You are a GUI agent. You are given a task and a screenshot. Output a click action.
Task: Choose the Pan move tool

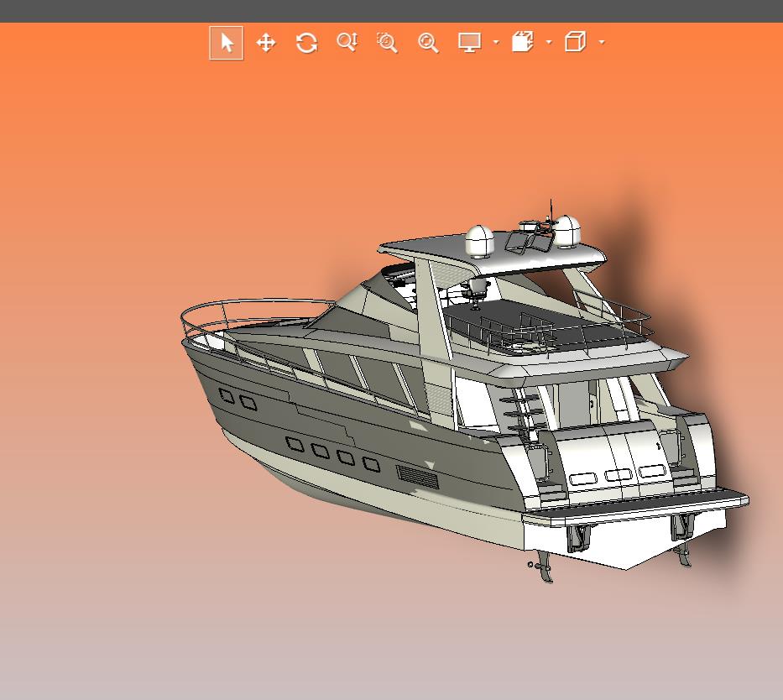point(266,43)
